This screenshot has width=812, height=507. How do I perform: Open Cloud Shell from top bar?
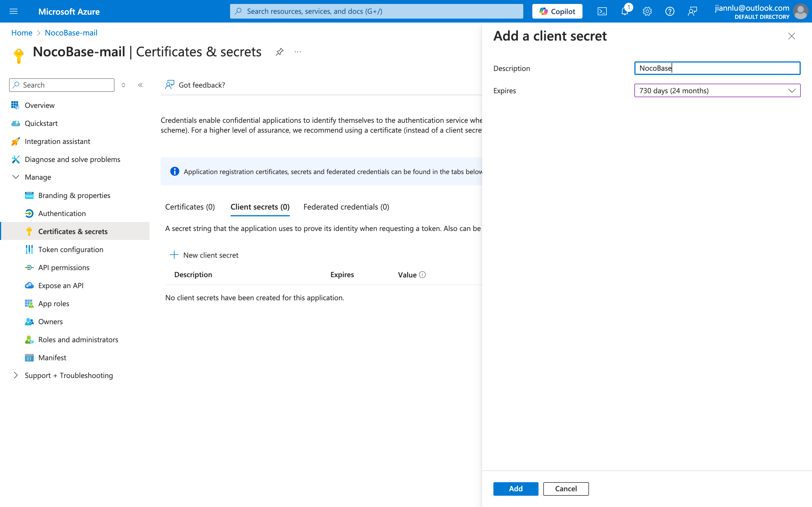coord(602,11)
